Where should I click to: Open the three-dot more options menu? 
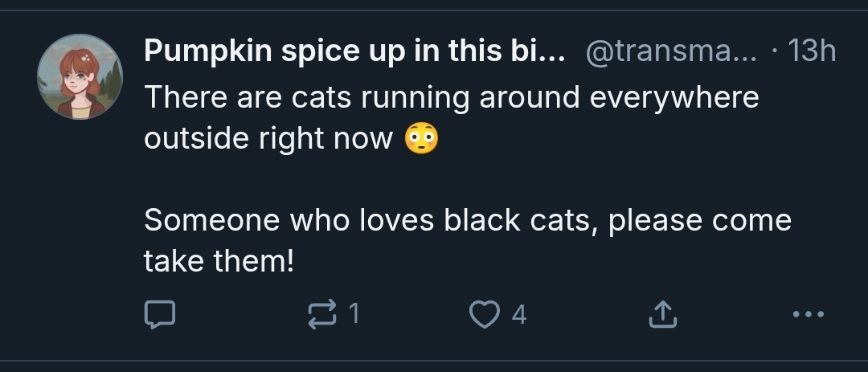tap(809, 314)
